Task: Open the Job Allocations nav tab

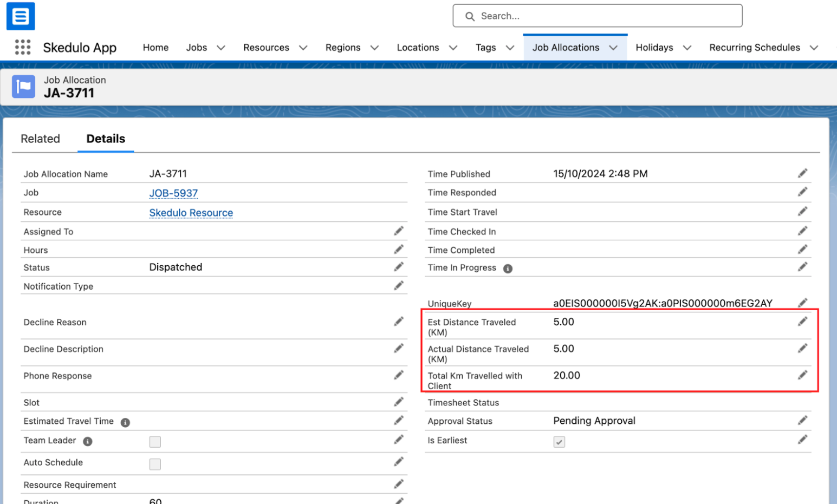Action: 566,48
